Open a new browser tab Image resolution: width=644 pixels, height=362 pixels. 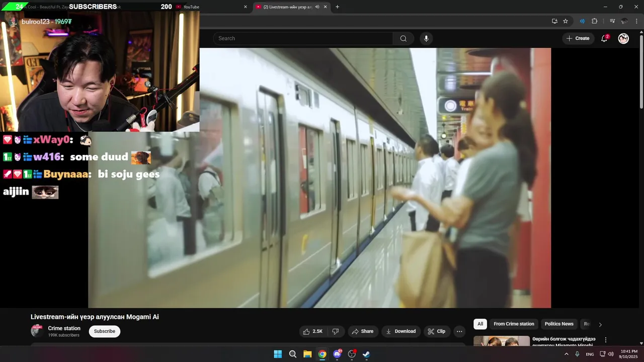tap(337, 7)
